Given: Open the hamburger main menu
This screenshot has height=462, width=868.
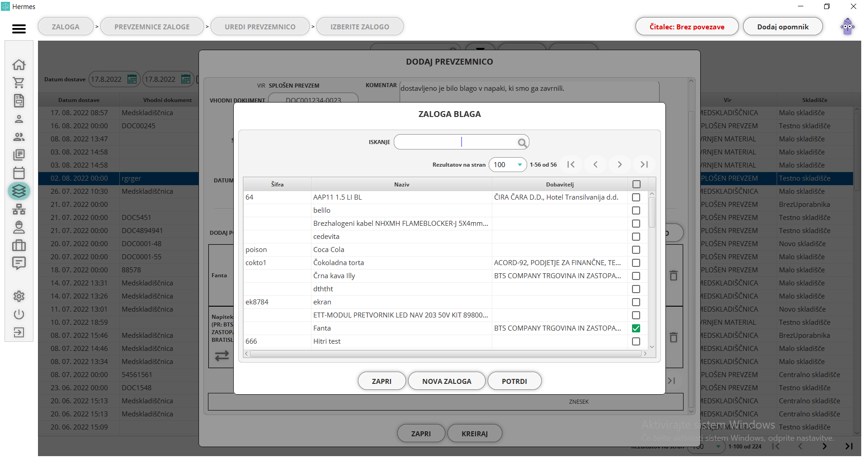Looking at the screenshot, I should pos(19,29).
